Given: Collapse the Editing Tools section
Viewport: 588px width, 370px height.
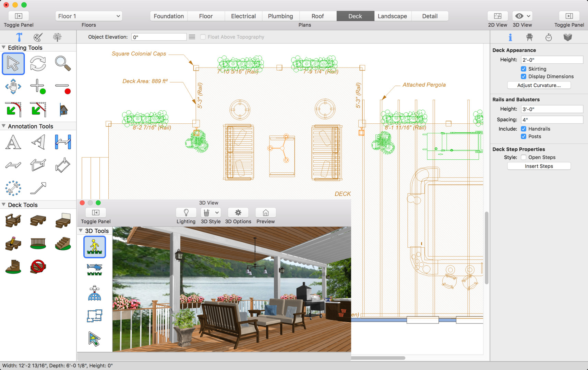Looking at the screenshot, I should click(4, 48).
